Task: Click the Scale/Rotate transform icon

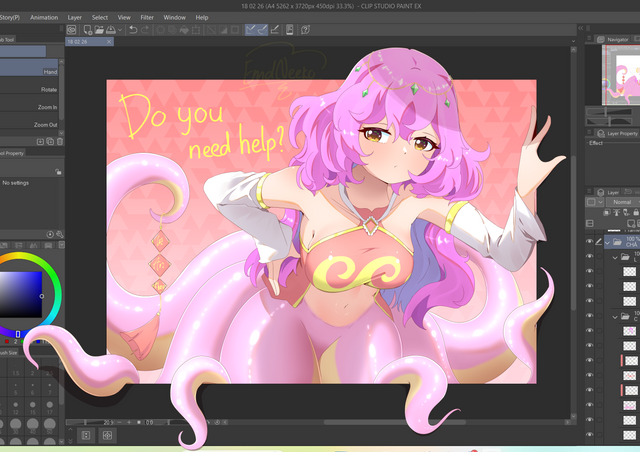Action: pos(196,30)
